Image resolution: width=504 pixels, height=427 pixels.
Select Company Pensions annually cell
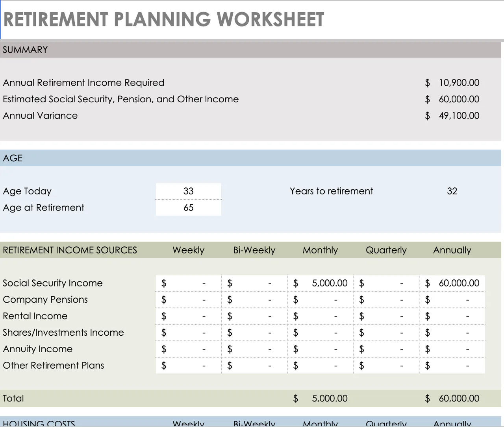click(452, 300)
